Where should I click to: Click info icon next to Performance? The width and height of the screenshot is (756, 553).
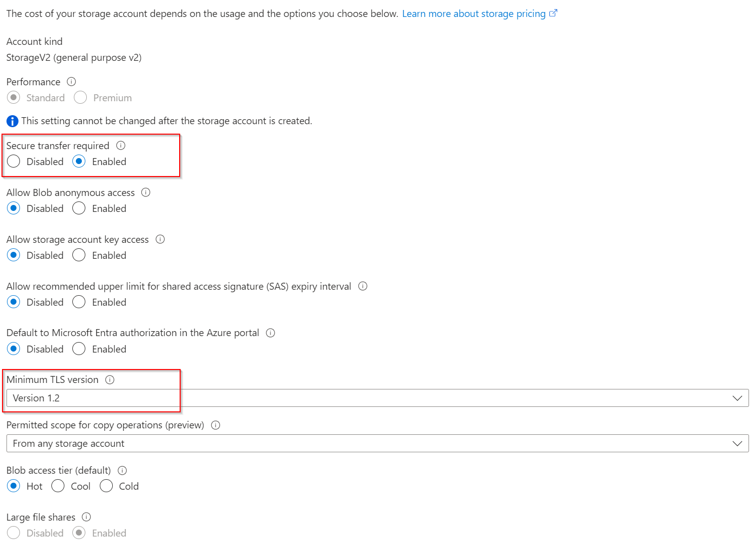point(71,82)
